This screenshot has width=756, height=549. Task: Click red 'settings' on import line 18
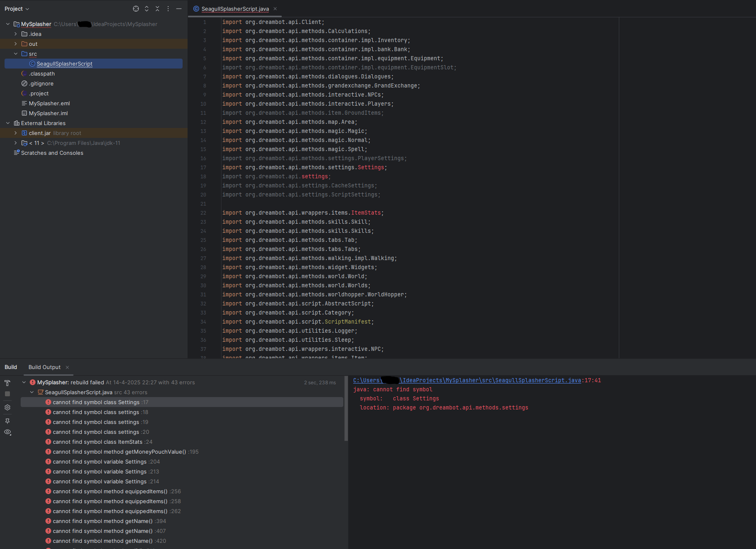pyautogui.click(x=315, y=176)
